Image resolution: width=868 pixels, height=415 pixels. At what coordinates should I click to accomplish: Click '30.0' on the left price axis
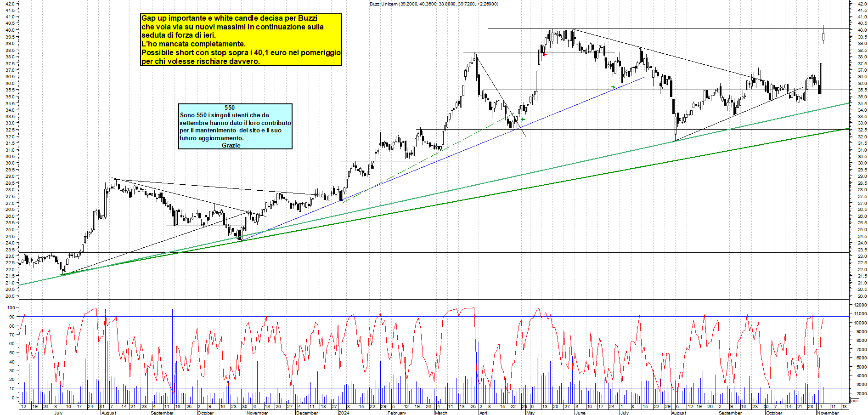pos(11,163)
